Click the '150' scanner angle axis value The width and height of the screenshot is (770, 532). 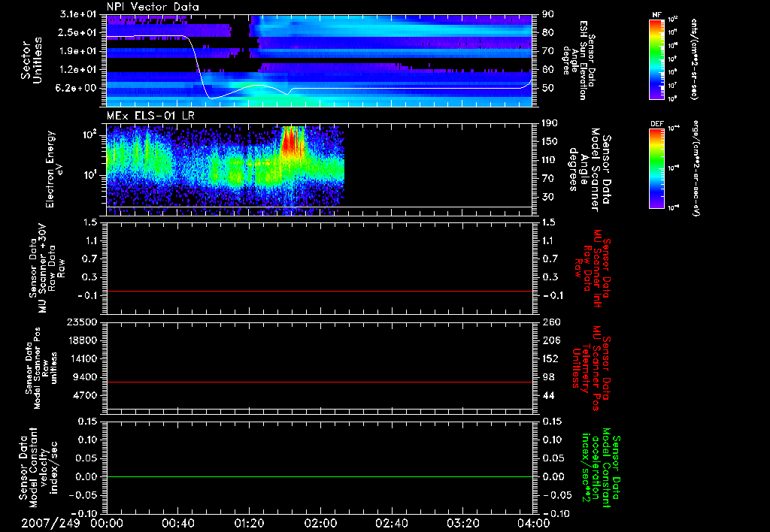click(x=550, y=141)
